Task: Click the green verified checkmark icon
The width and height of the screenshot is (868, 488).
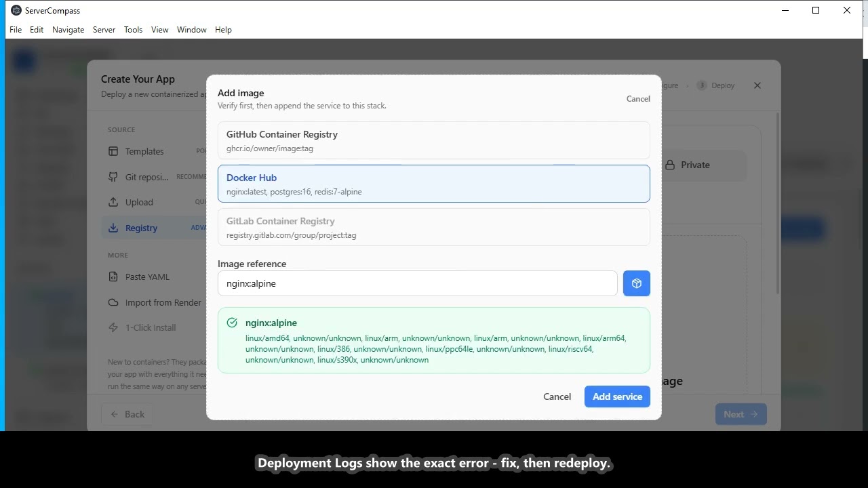Action: pyautogui.click(x=233, y=323)
